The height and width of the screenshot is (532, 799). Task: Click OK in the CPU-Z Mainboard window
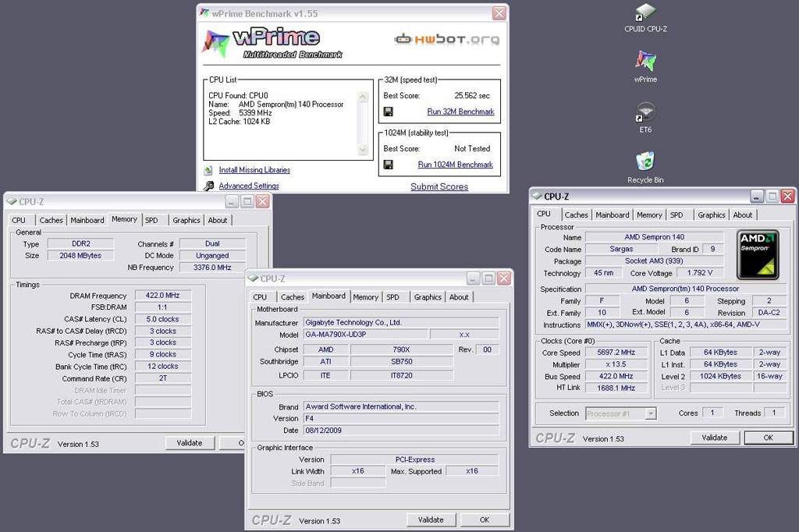click(x=485, y=520)
